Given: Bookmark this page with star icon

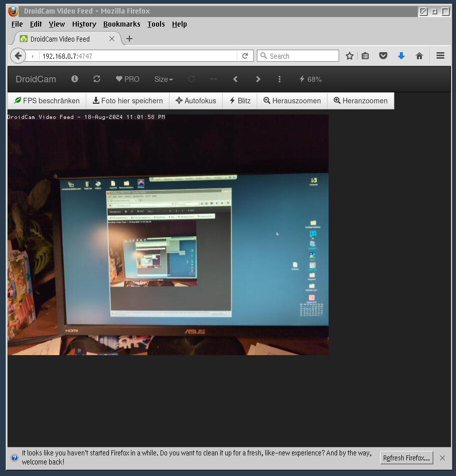Looking at the screenshot, I should click(x=350, y=56).
